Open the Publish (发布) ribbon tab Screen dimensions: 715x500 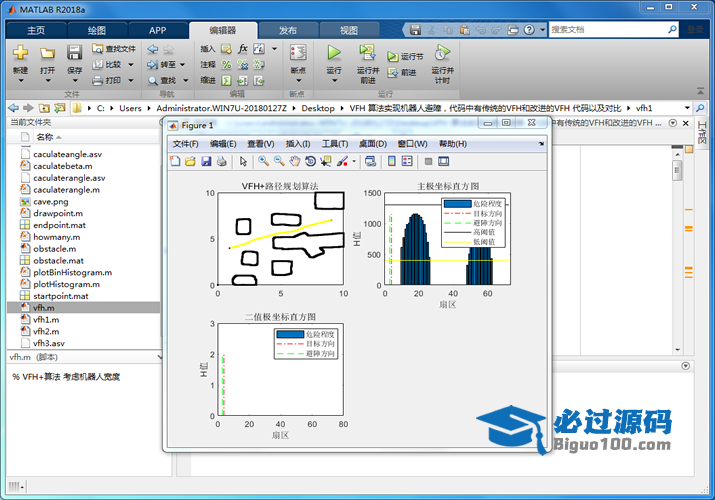288,31
